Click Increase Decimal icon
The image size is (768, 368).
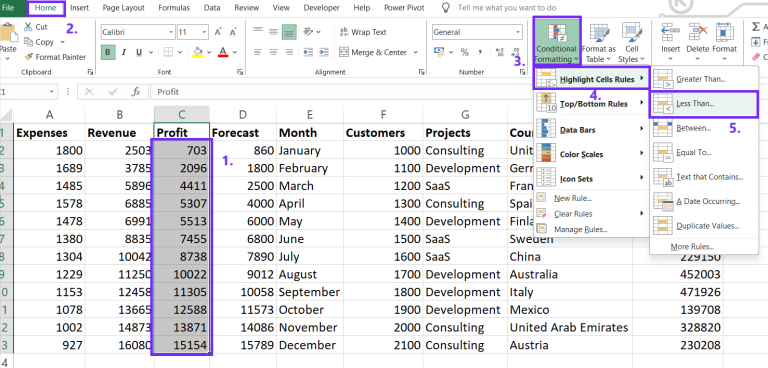pyautogui.click(x=500, y=52)
